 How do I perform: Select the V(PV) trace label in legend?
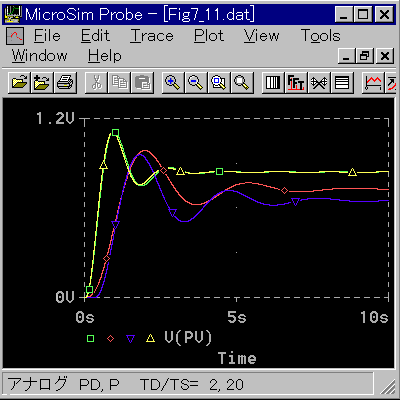[x=188, y=338]
